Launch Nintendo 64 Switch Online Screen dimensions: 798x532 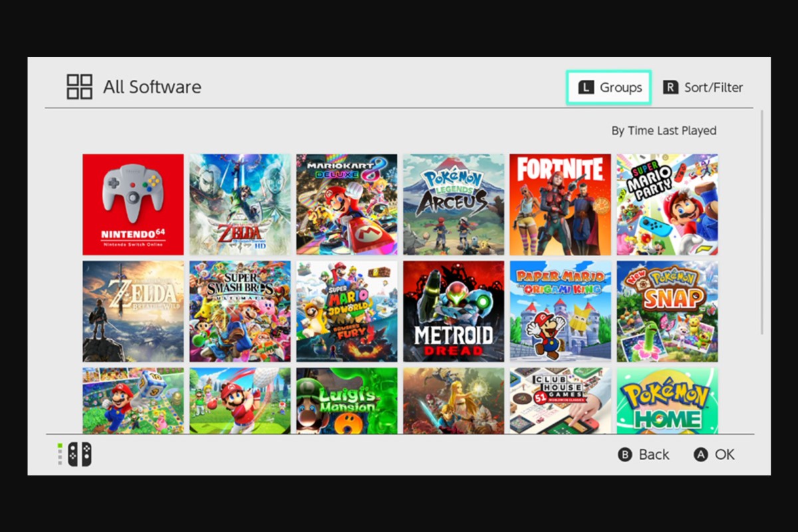click(132, 203)
